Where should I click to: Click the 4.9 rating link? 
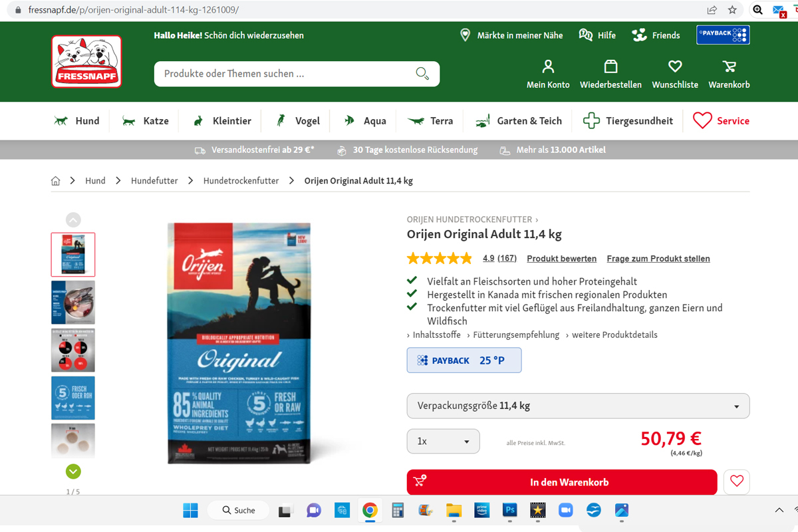coord(489,259)
